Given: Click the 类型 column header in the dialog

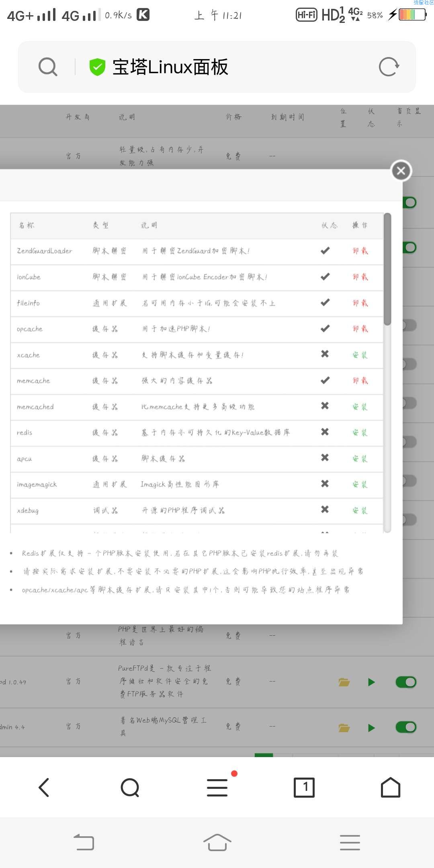Looking at the screenshot, I should [100, 225].
